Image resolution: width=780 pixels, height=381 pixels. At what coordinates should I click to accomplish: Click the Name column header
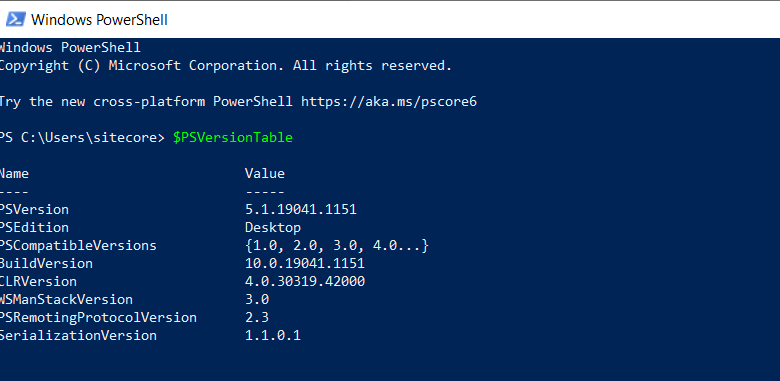click(x=14, y=174)
